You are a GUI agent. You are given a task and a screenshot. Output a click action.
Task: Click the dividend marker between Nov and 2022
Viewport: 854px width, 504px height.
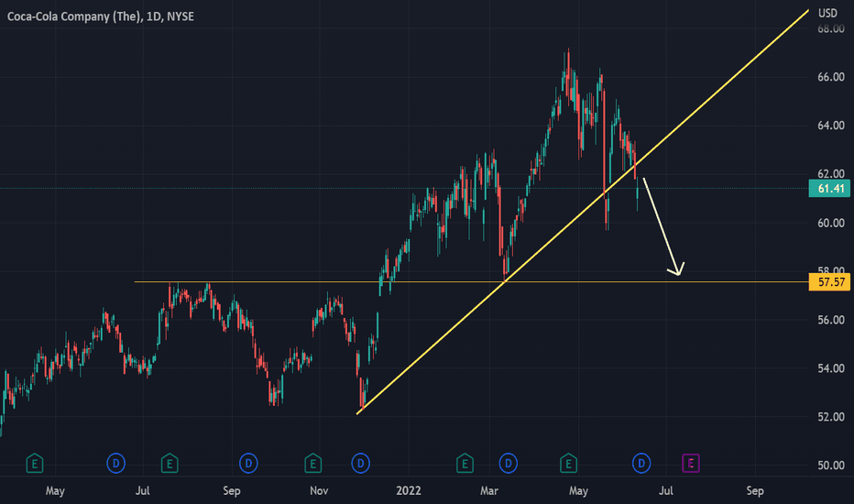360,464
